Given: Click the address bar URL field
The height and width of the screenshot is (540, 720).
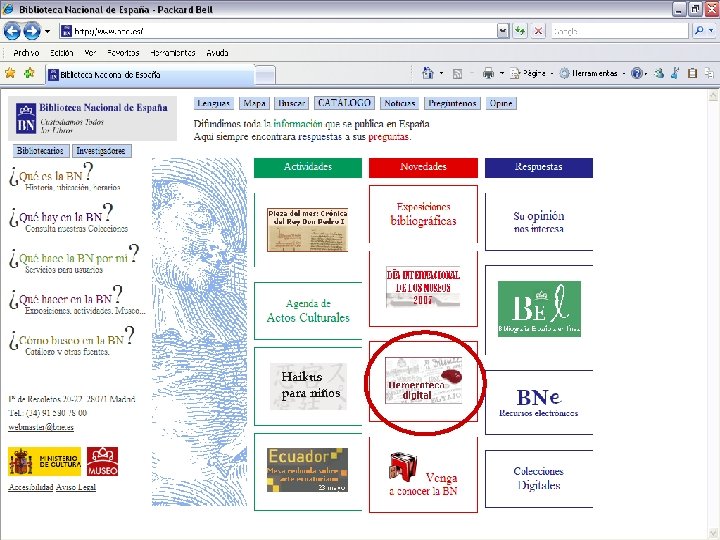Looking at the screenshot, I should tap(278, 31).
